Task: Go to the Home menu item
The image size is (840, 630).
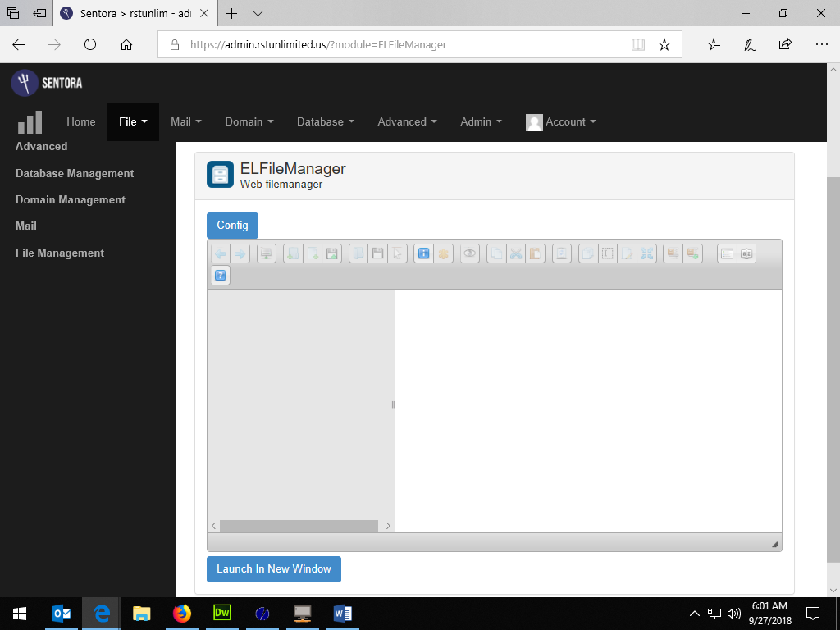Action: (x=80, y=121)
